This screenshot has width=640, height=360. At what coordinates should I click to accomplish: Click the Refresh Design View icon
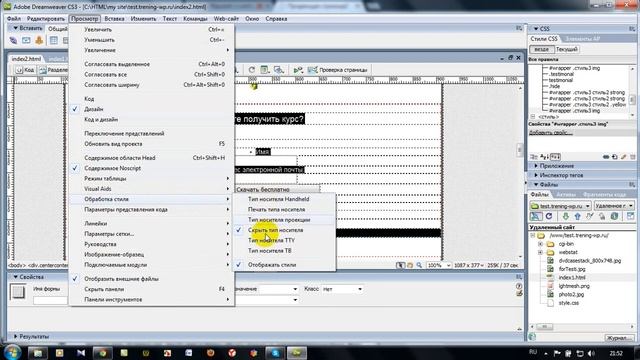click(252, 70)
